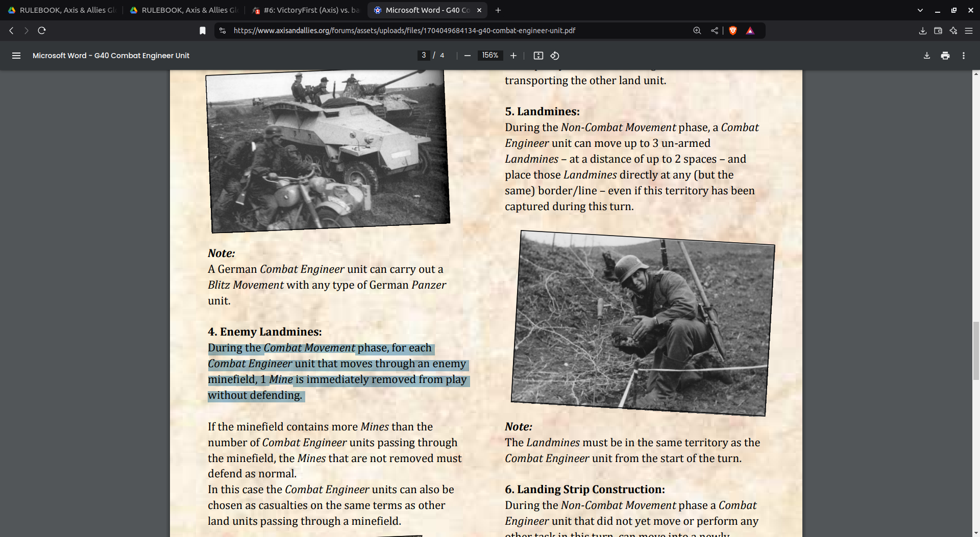The image size is (980, 537).
Task: Click the URL address field
Action: [404, 31]
